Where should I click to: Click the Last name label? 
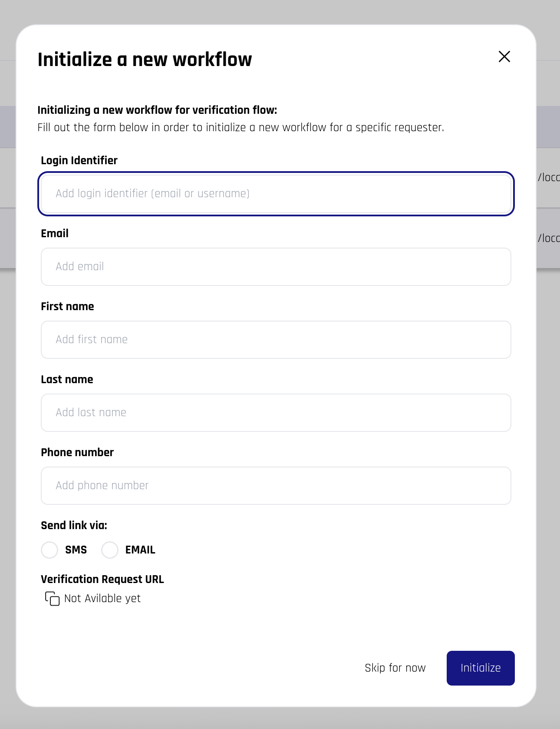tap(67, 379)
